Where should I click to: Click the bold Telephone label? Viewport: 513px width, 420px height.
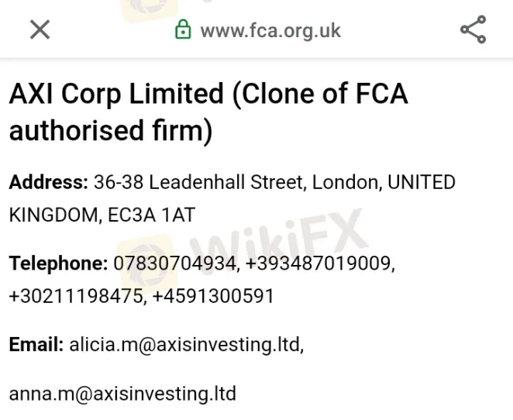[x=58, y=263]
